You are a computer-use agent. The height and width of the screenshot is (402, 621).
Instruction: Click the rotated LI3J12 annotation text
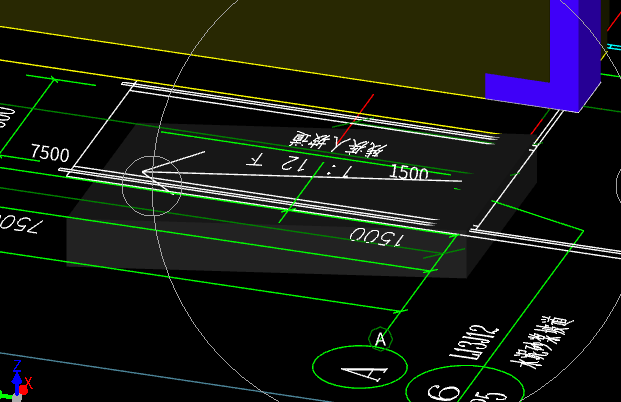[473, 342]
